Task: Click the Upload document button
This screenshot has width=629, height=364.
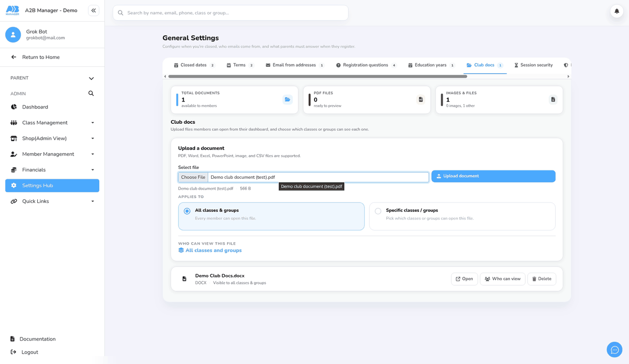Action: point(493,176)
